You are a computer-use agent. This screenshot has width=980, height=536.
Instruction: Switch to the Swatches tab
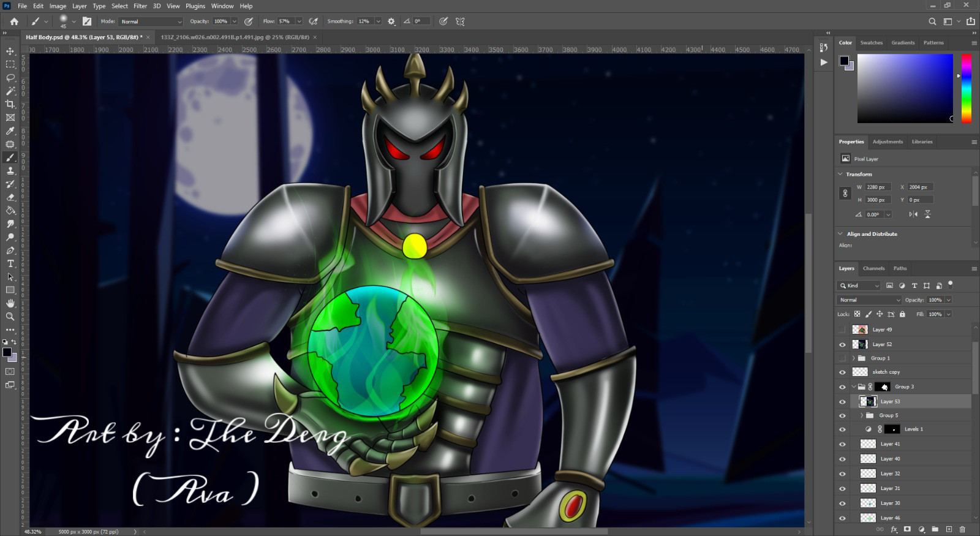pyautogui.click(x=871, y=43)
